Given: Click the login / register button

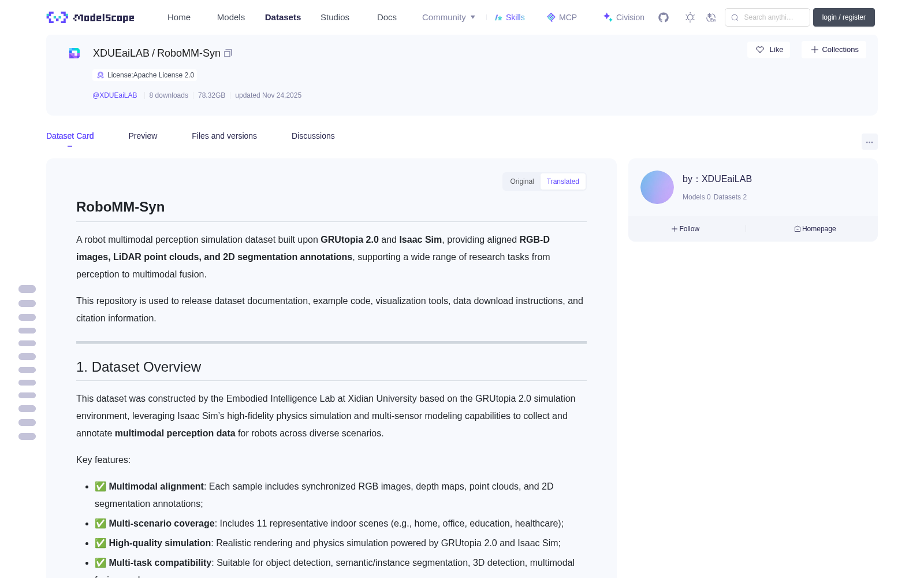Looking at the screenshot, I should pos(844,17).
